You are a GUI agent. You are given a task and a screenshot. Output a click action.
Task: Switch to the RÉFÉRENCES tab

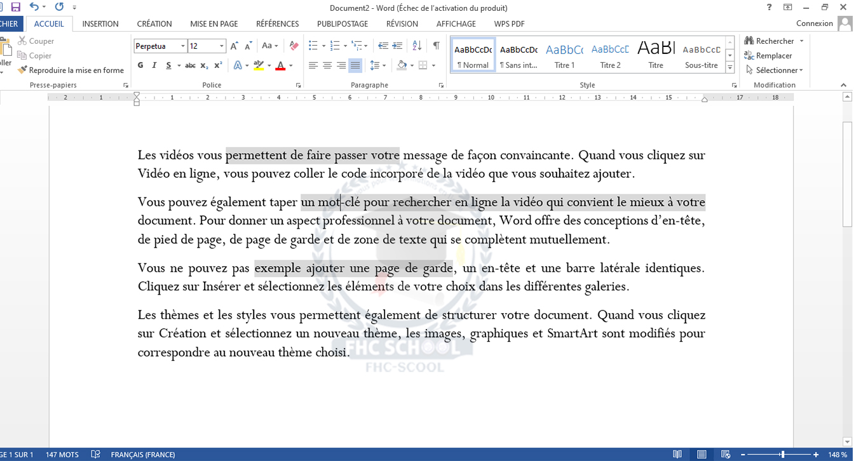click(278, 23)
